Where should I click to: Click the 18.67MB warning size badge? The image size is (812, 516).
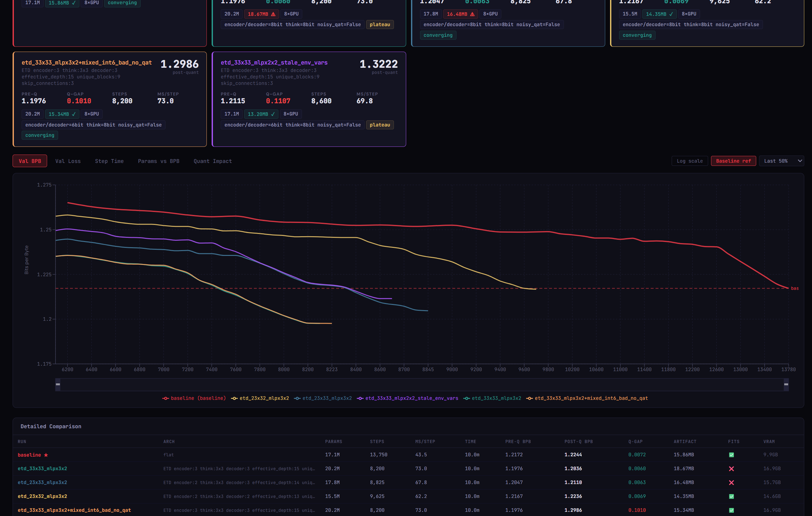(x=261, y=14)
